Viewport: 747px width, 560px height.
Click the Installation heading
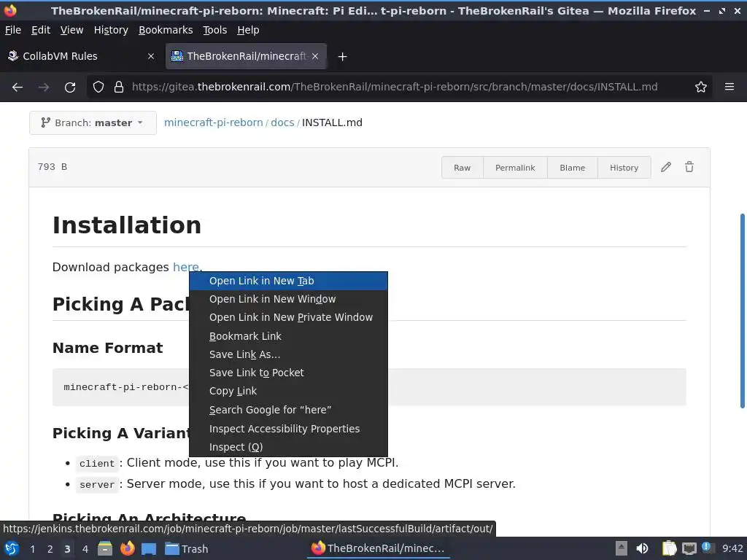[x=127, y=225]
